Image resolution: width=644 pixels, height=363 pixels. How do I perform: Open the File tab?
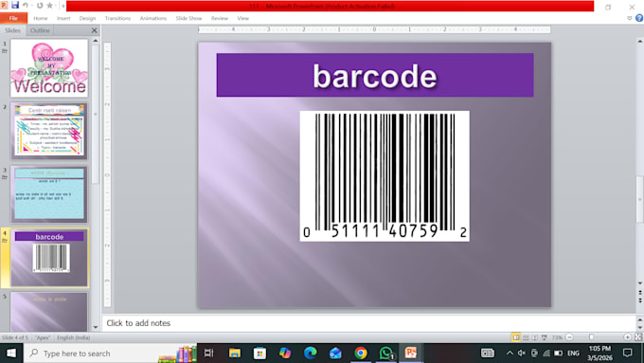pyautogui.click(x=13, y=18)
